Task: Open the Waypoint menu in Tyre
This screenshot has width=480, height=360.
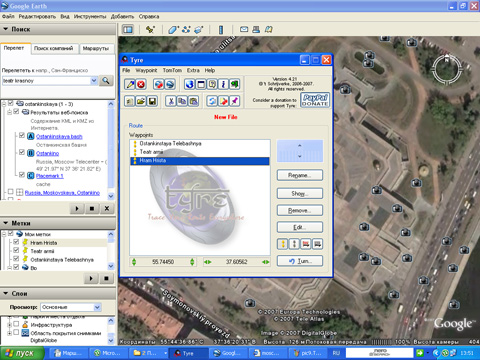Action: coord(146,70)
